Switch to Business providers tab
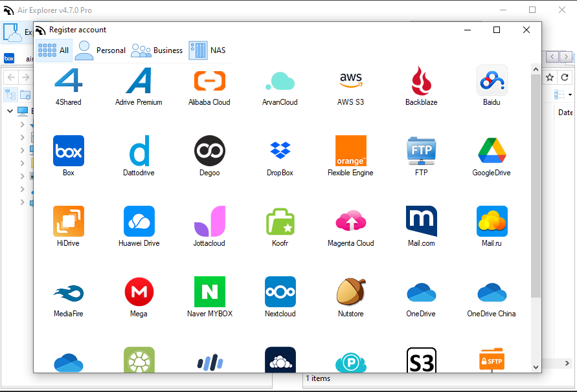 pos(157,50)
